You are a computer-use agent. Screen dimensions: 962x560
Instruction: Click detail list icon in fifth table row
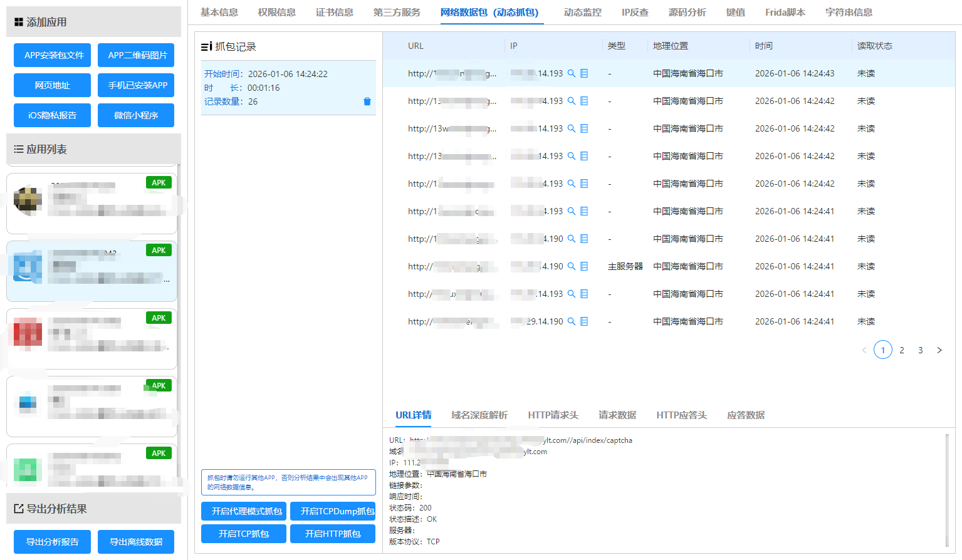tap(584, 184)
